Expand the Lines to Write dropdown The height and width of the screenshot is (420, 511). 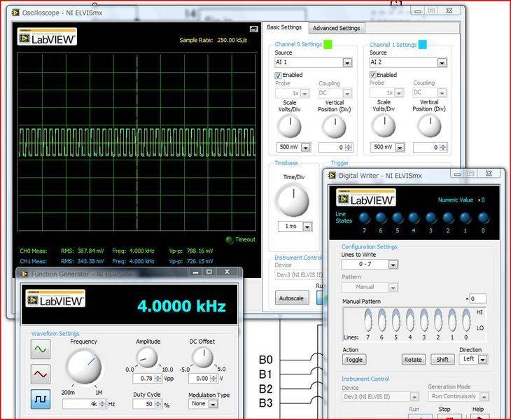[393, 265]
